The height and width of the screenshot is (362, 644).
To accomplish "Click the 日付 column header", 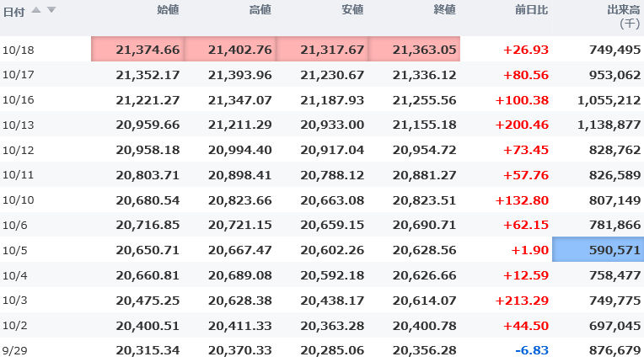I will (13, 10).
